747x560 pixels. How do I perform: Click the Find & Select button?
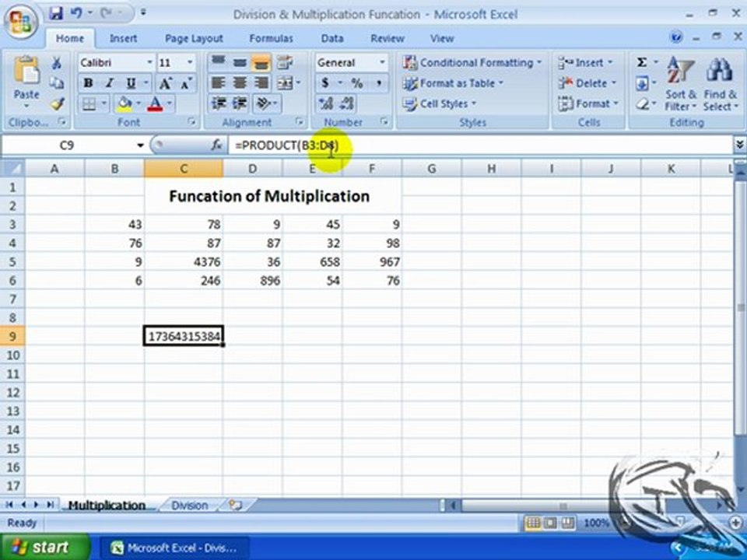point(721,86)
